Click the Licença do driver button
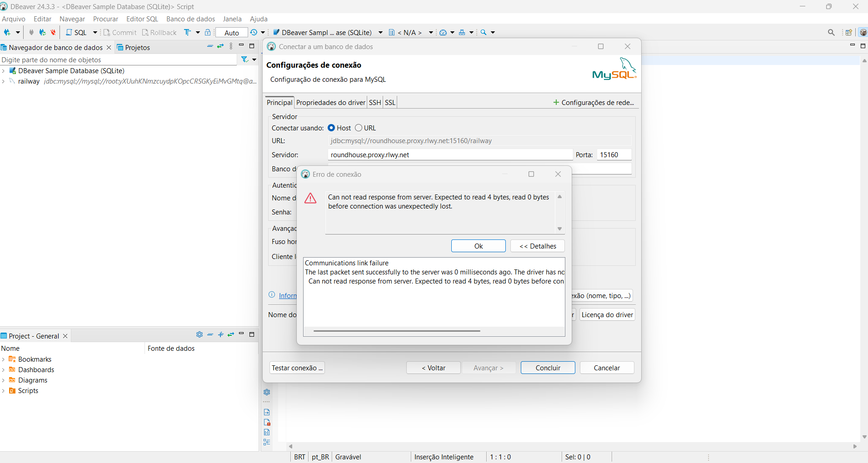Viewport: 868px width, 463px height. point(607,314)
